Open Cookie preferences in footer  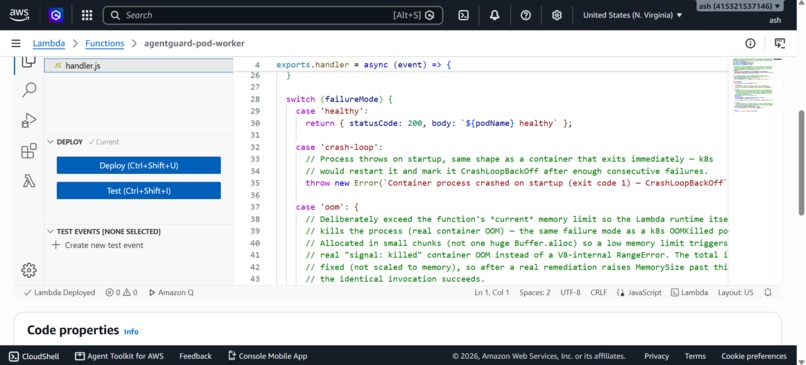click(x=754, y=356)
